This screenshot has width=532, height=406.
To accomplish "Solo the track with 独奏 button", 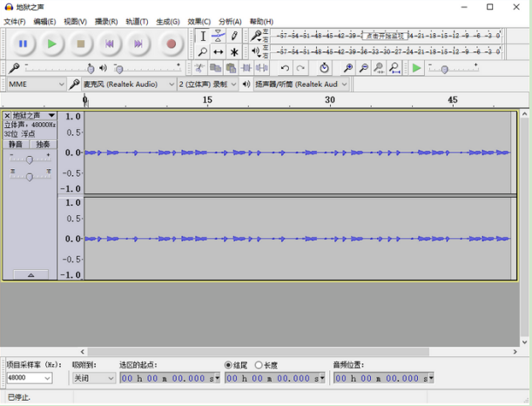I will tap(43, 145).
